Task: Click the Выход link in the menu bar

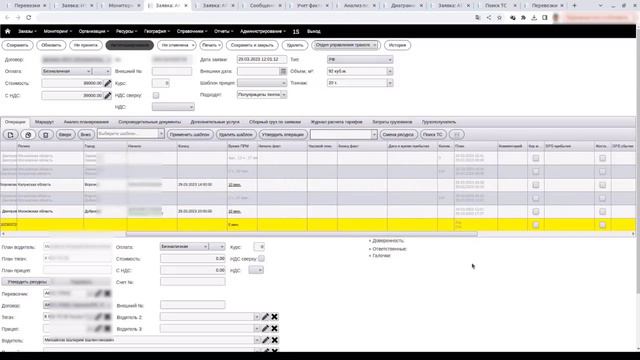Action: pyautogui.click(x=313, y=31)
